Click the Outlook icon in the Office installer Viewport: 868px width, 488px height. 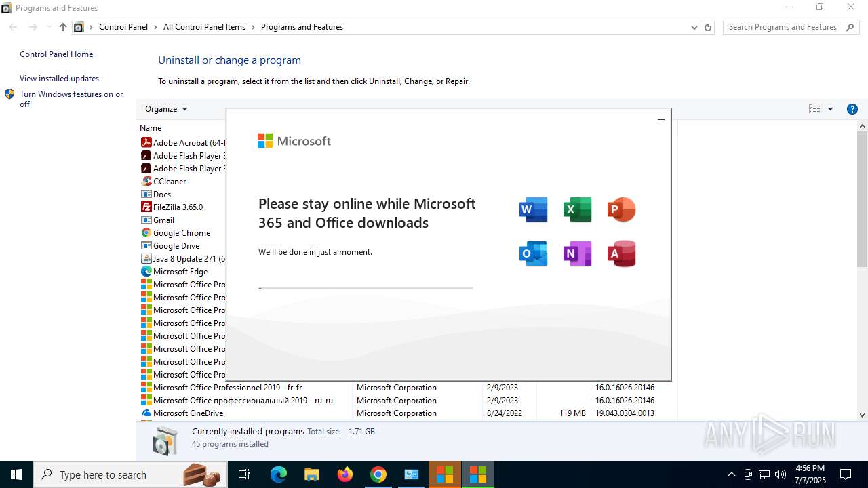[533, 253]
